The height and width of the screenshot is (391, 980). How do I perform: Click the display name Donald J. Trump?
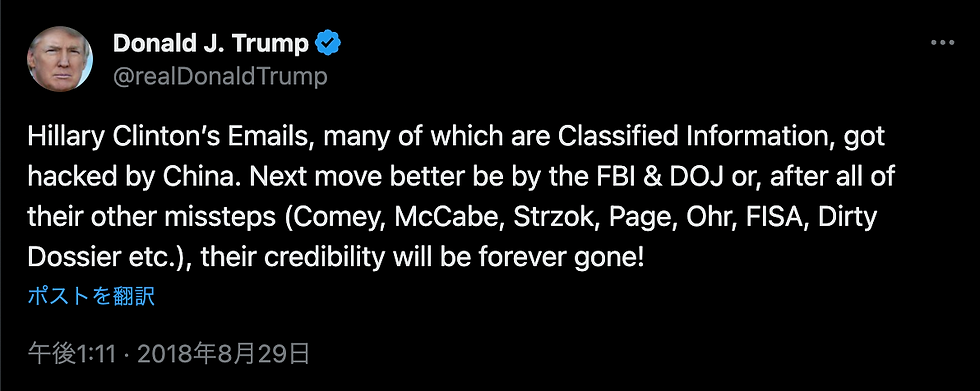[211, 44]
